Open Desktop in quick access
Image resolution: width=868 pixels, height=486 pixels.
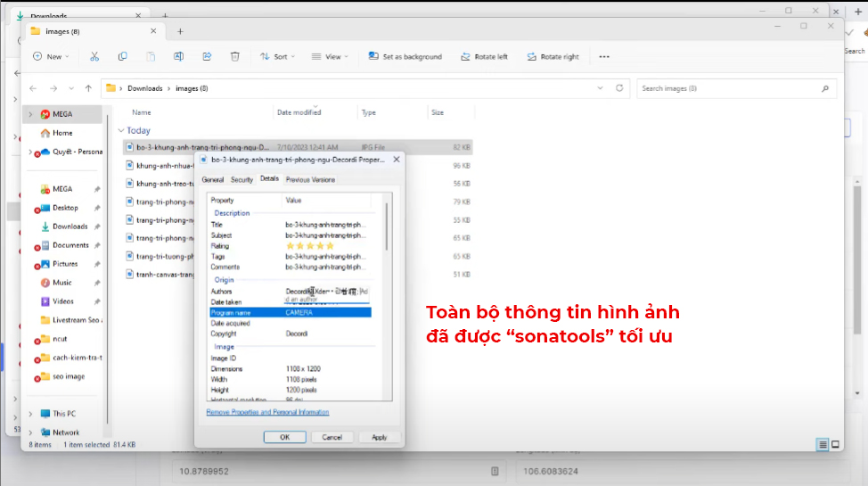pyautogui.click(x=65, y=208)
